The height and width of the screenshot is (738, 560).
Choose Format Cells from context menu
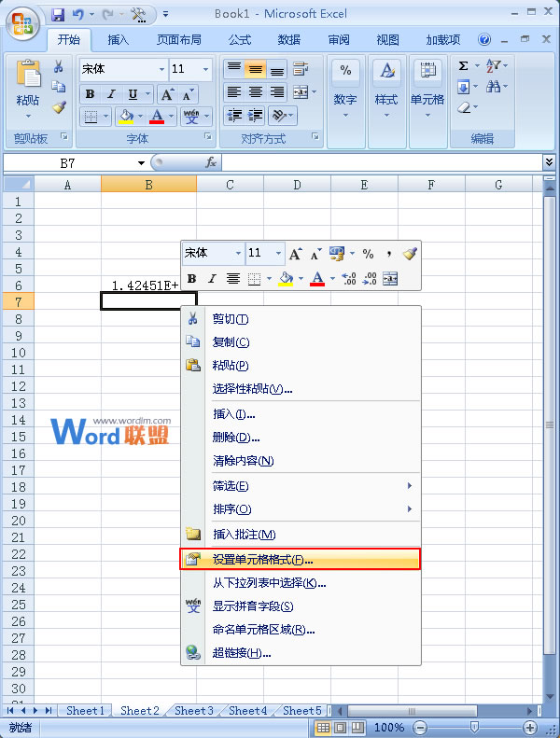[x=300, y=559]
